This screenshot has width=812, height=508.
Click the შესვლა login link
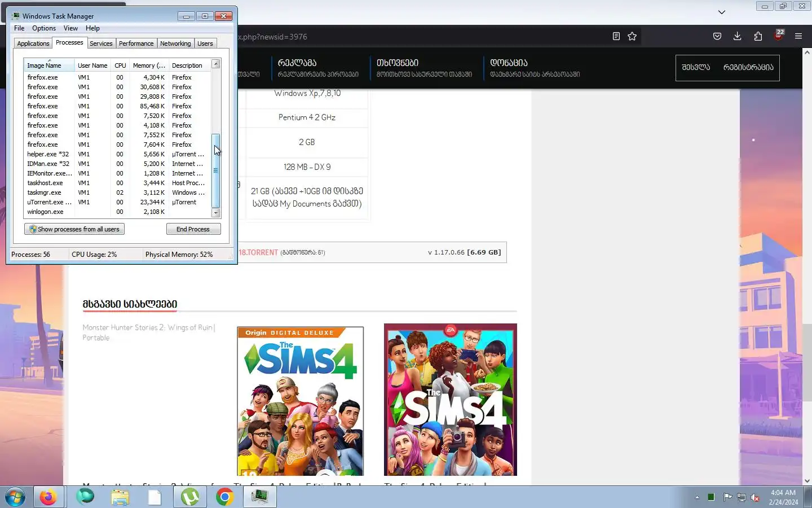[x=696, y=67]
